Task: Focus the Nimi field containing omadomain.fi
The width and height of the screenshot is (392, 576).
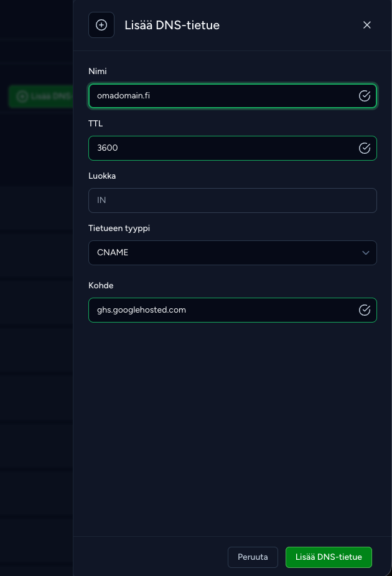Action: click(232, 96)
